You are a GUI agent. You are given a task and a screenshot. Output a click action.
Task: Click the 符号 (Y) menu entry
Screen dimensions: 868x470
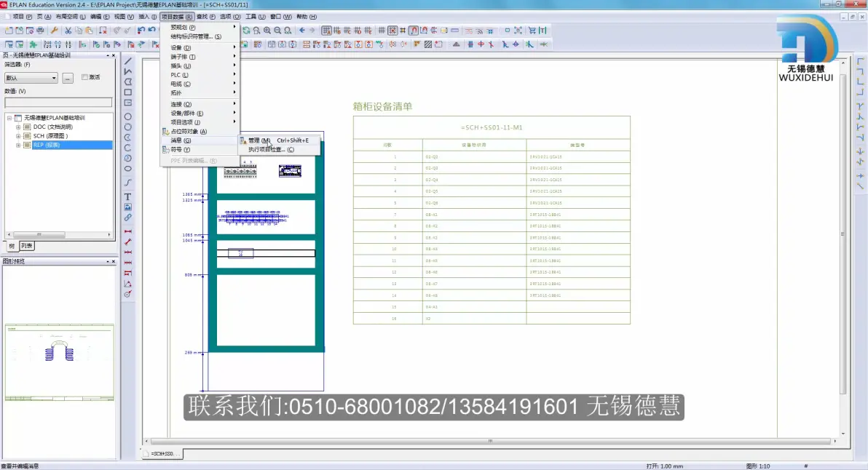coord(200,149)
